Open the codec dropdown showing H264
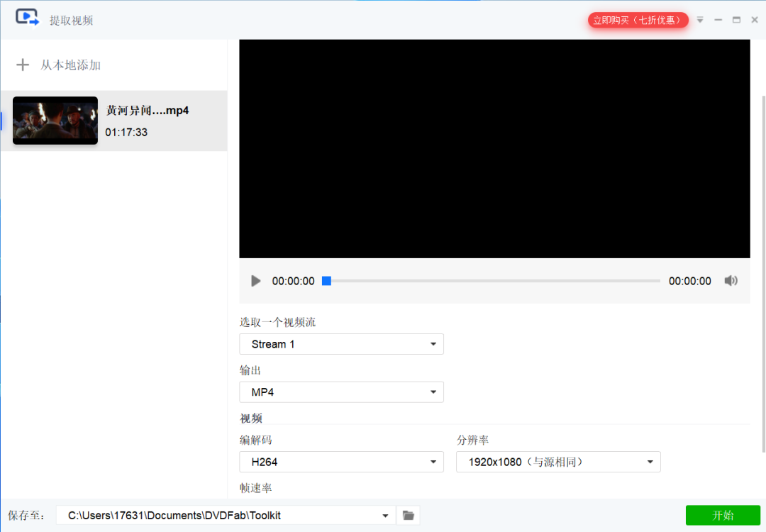The image size is (766, 532). coord(341,462)
